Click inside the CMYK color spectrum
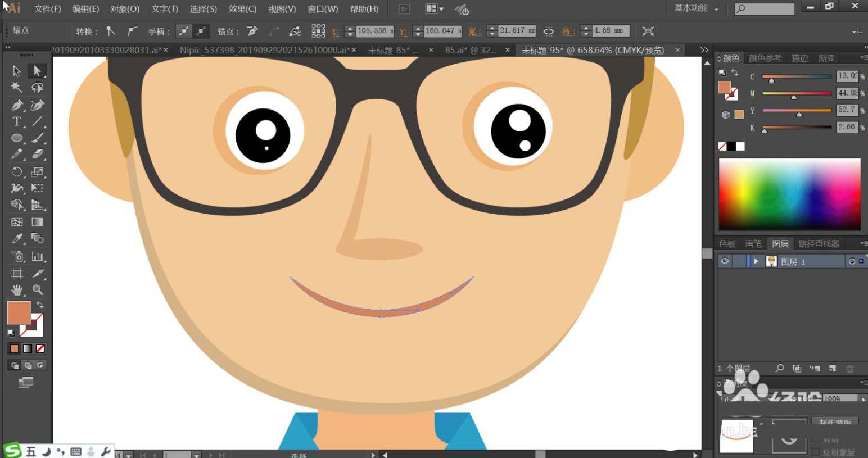The image size is (868, 458). [789, 194]
